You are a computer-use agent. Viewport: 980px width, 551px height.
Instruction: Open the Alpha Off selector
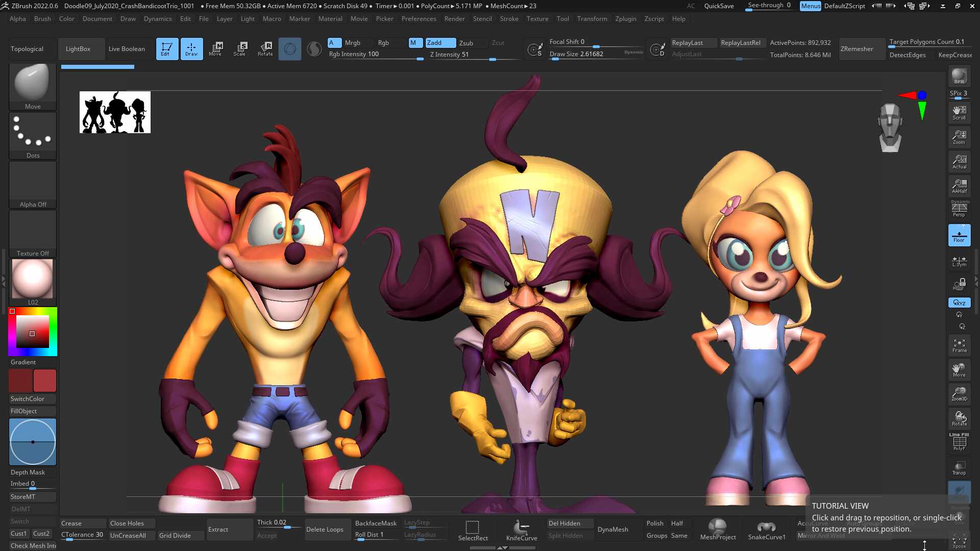pos(33,185)
